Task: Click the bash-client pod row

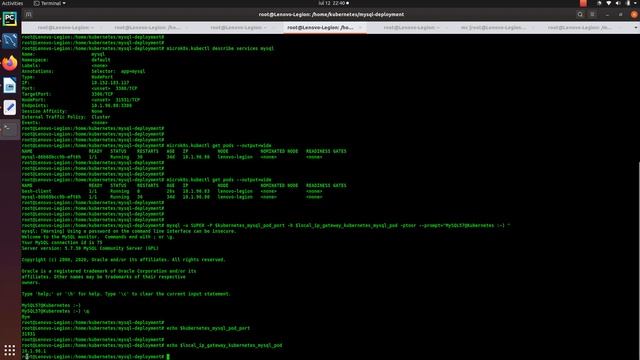Action: (x=172, y=191)
